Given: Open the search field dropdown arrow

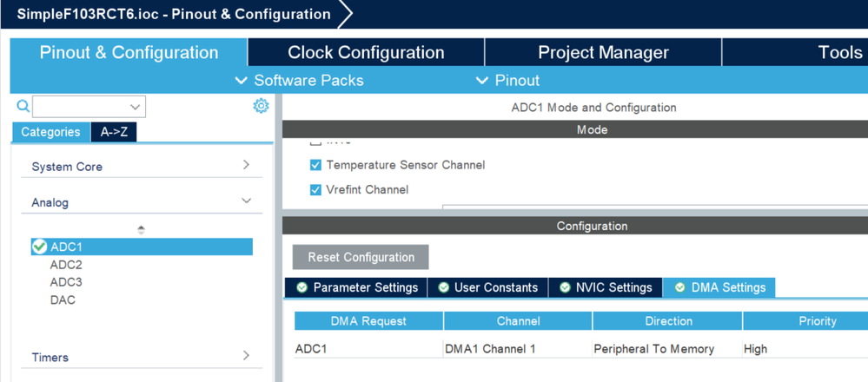Looking at the screenshot, I should click(x=135, y=106).
